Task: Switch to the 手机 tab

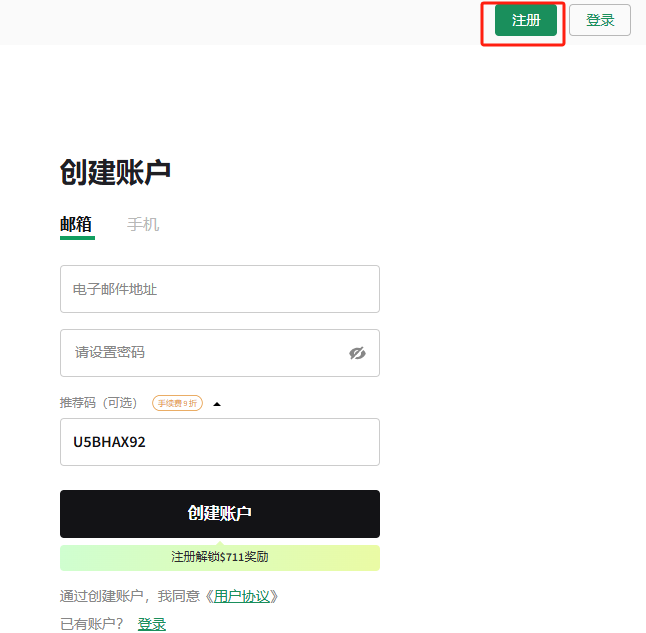Action: click(x=143, y=224)
